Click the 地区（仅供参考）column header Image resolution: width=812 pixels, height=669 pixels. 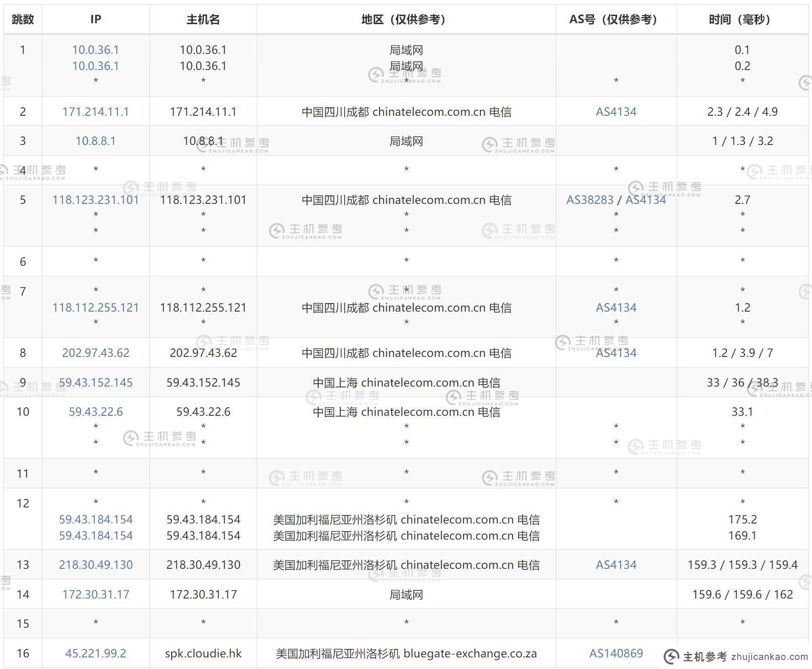point(406,20)
